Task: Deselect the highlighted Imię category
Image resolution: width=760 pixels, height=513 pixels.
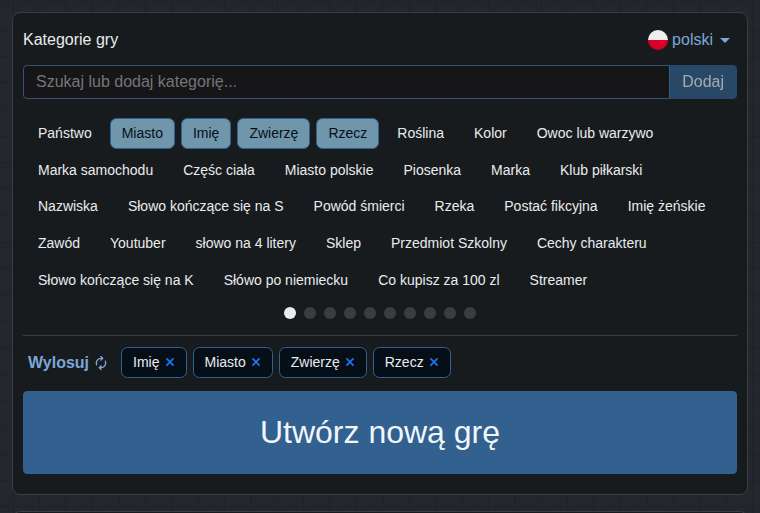Action: [206, 133]
